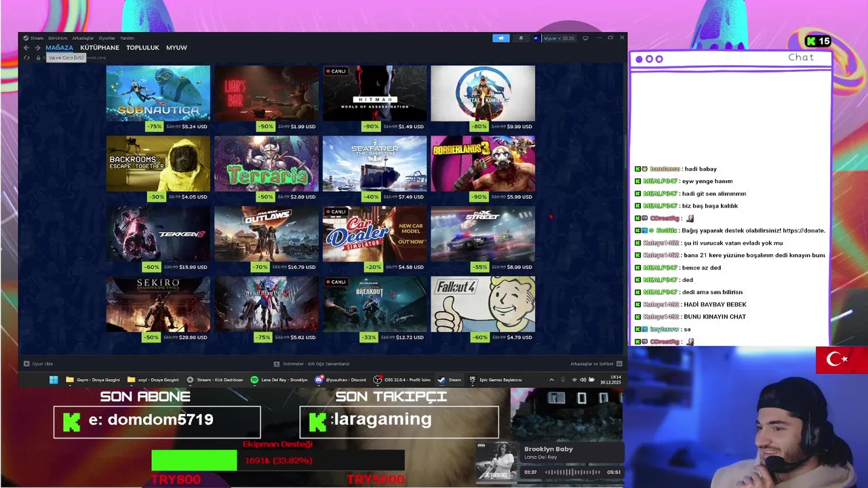Open Stream - Kick Dashboard taskbar item
868x488 pixels.
[214, 380]
